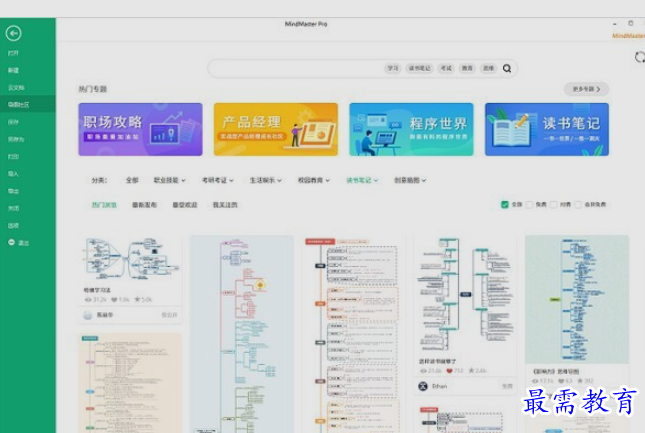The height and width of the screenshot is (433, 645).
Task: Click the MindMaster link at top right
Action: (628, 36)
